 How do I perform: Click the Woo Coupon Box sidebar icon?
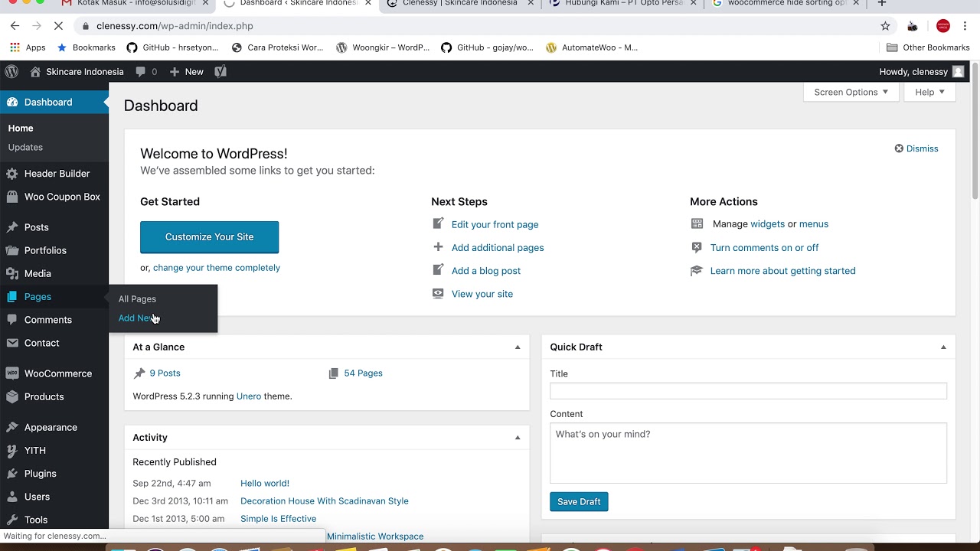coord(11,197)
